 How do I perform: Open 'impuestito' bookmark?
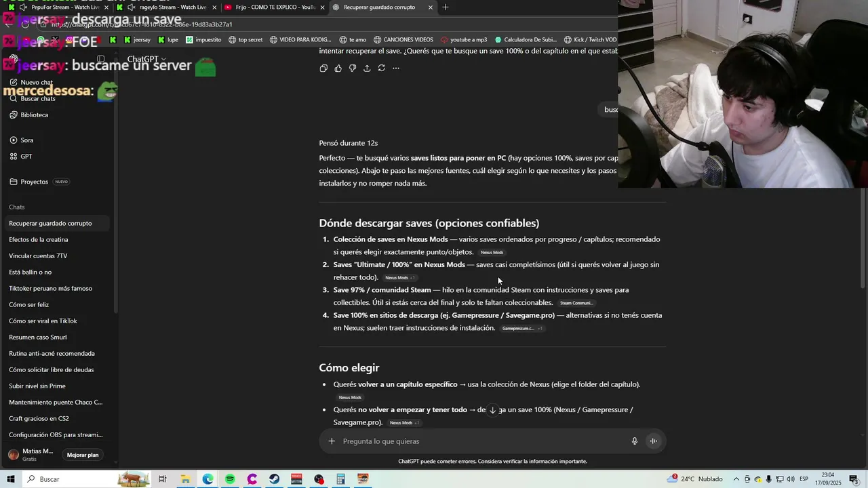203,40
